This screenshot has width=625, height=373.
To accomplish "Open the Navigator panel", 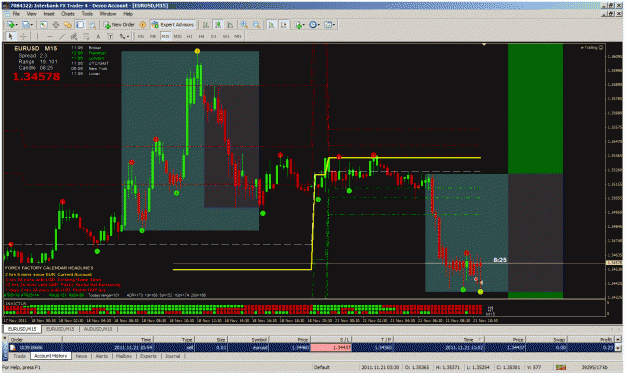I will [x=68, y=25].
